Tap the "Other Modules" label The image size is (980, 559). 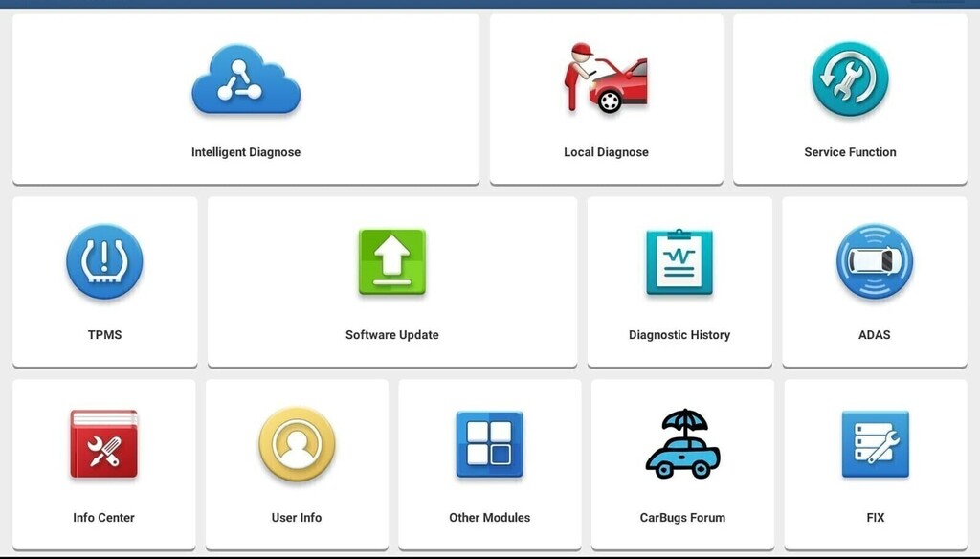[x=490, y=517]
